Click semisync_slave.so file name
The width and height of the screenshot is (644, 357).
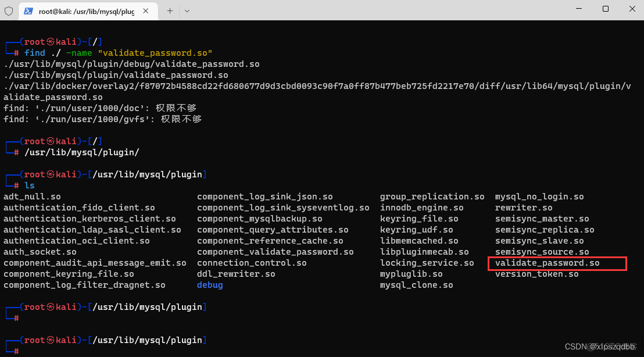pyautogui.click(x=539, y=241)
